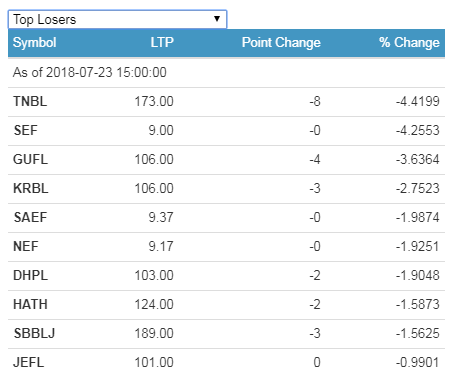Open the SEF stock symbol
The width and height of the screenshot is (456, 376).
(25, 130)
